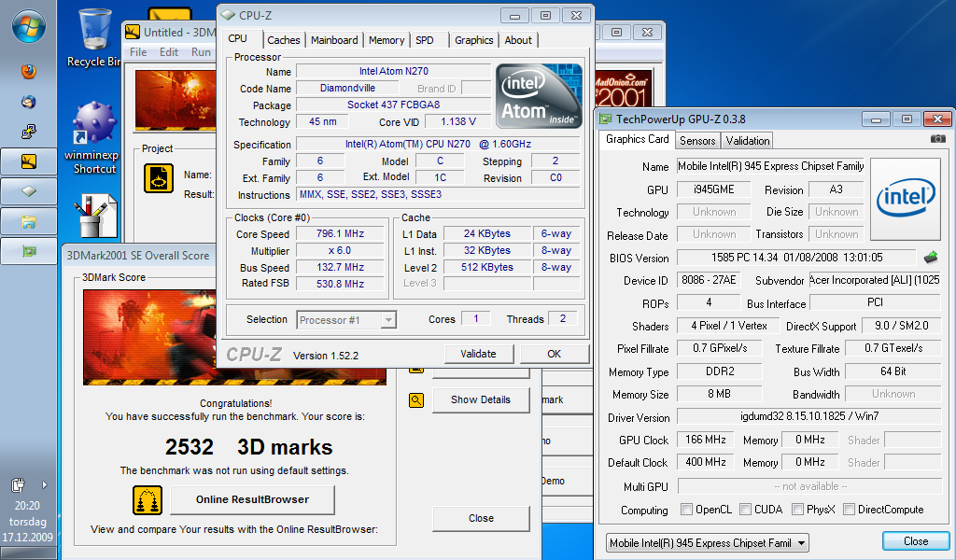Close the 3DMark score dialog
The height and width of the screenshot is (560, 956).
pos(481,518)
